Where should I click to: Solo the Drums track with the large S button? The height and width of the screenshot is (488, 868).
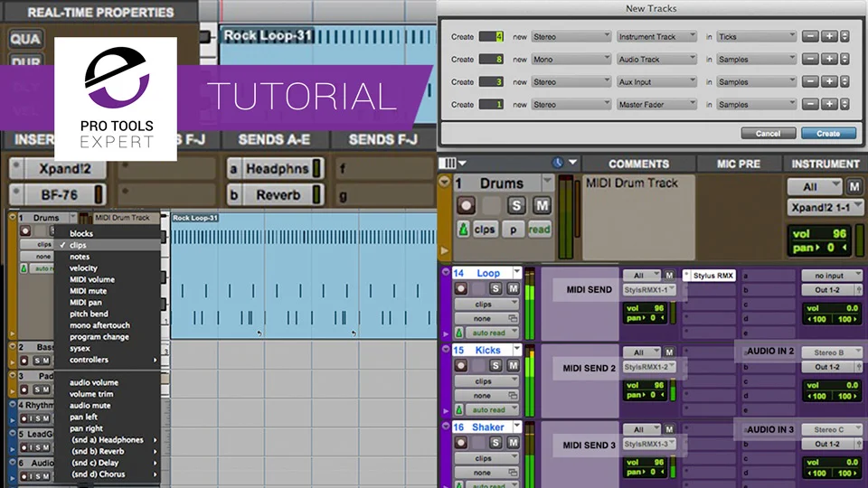tap(516, 206)
